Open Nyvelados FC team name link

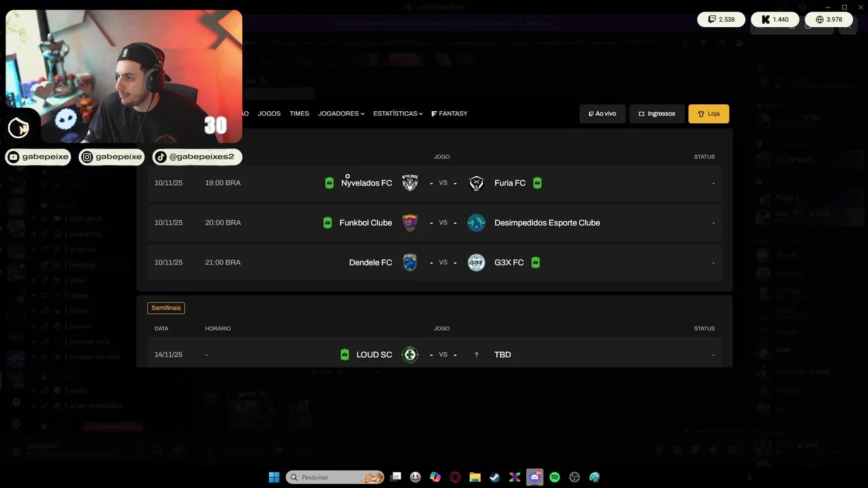tap(367, 183)
